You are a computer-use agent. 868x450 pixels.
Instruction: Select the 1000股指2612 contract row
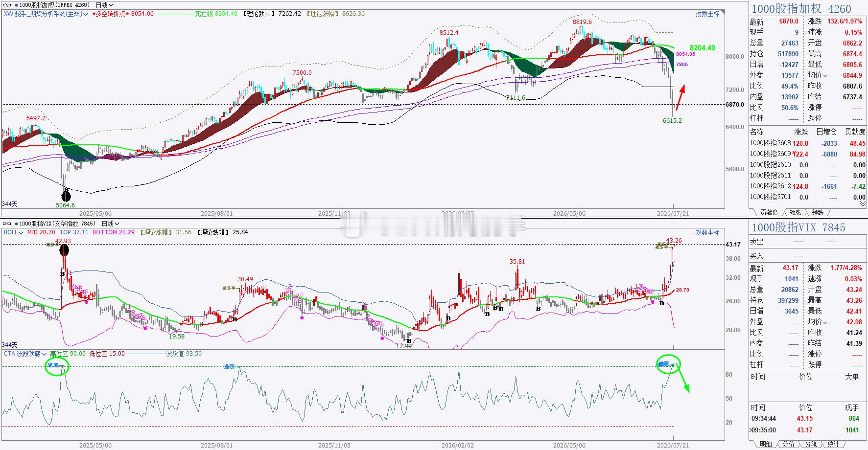coord(808,186)
